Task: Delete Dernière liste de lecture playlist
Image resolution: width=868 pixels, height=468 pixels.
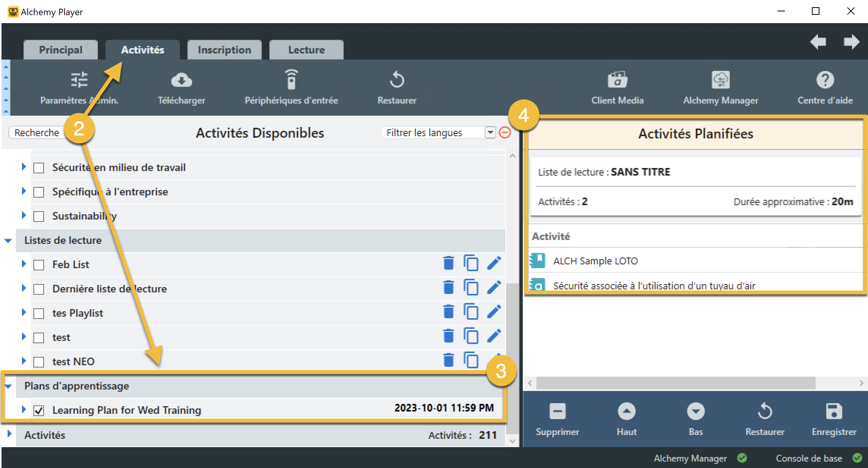Action: pyautogui.click(x=448, y=287)
